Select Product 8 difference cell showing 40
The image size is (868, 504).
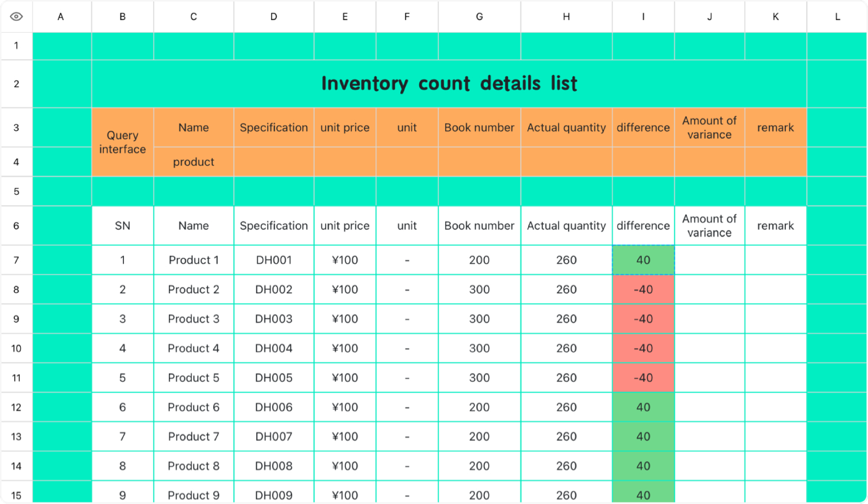click(x=644, y=466)
